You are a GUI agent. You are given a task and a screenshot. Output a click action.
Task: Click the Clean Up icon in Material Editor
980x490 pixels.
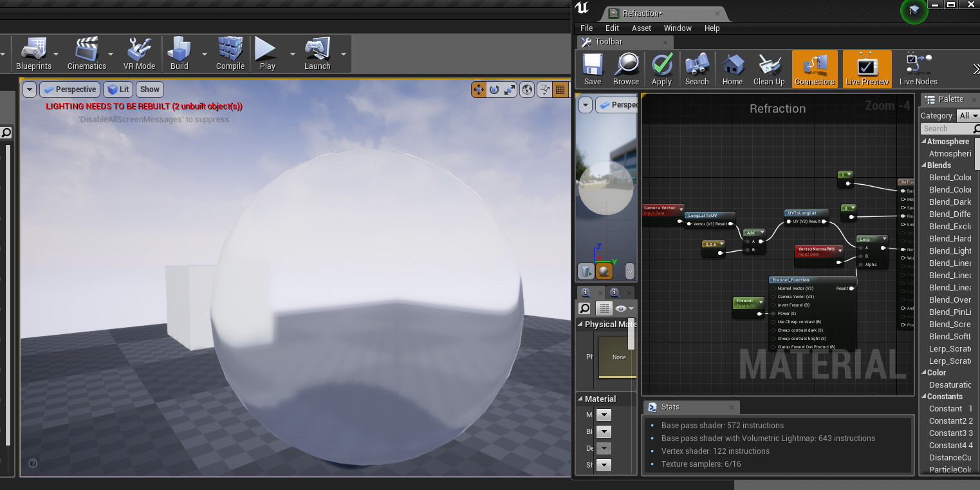[x=769, y=68]
